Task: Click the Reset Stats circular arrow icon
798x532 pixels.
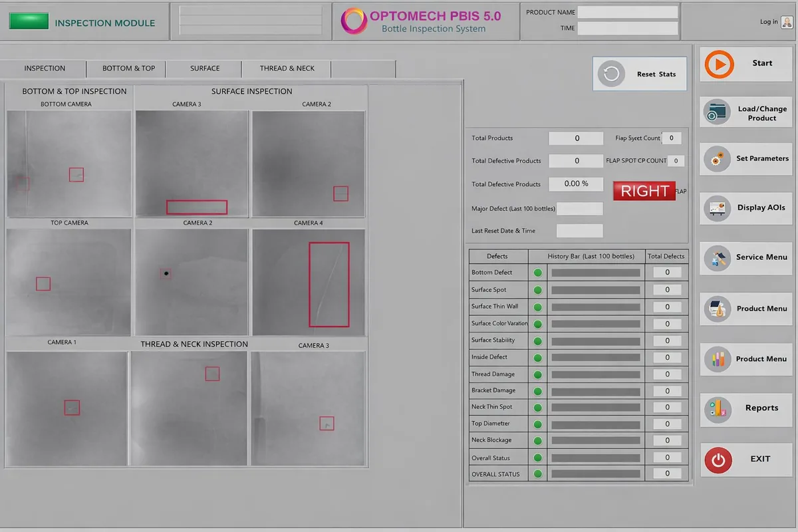Action: [x=610, y=74]
